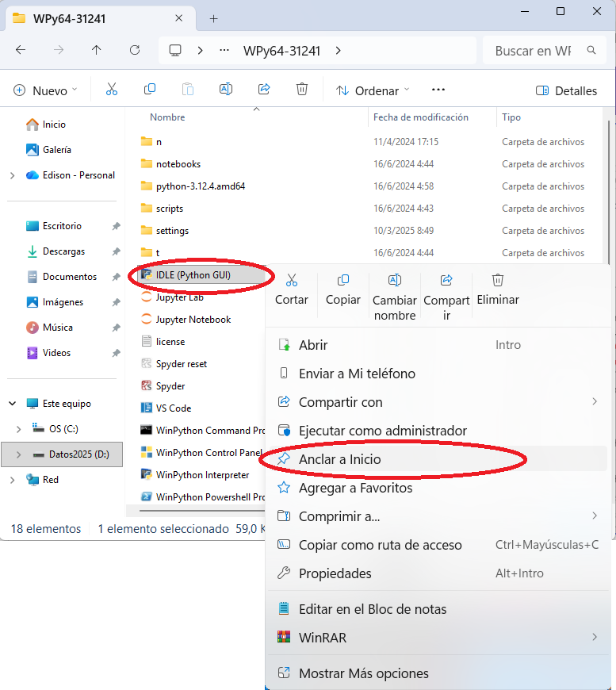616x690 pixels.
Task: Expand Datos2025 (D:) drive node
Action: (x=18, y=454)
